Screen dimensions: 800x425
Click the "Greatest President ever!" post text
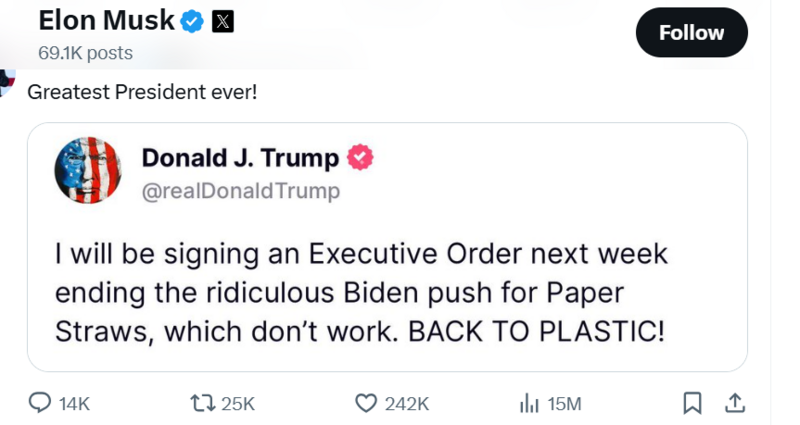pyautogui.click(x=142, y=92)
